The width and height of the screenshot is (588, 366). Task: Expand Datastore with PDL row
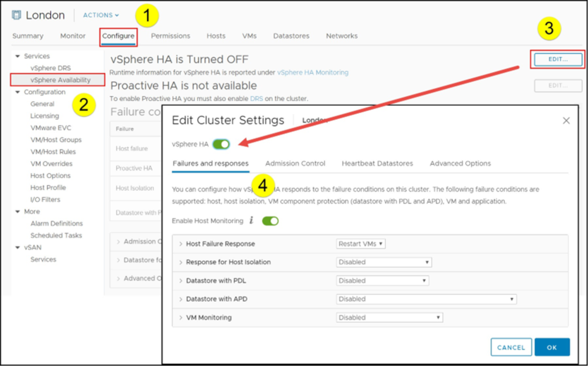point(181,280)
